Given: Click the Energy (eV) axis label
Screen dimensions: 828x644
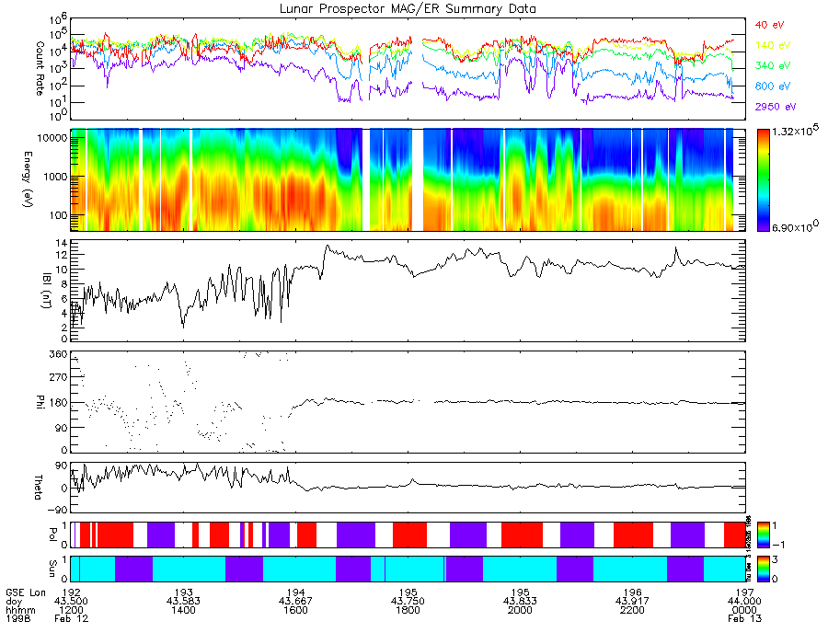Looking at the screenshot, I should 28,179.
